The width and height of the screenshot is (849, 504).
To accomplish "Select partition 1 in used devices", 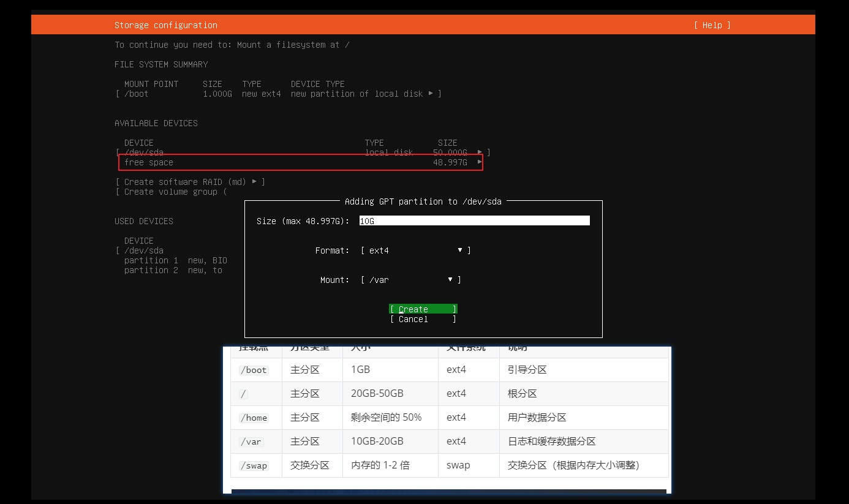I will (x=151, y=260).
